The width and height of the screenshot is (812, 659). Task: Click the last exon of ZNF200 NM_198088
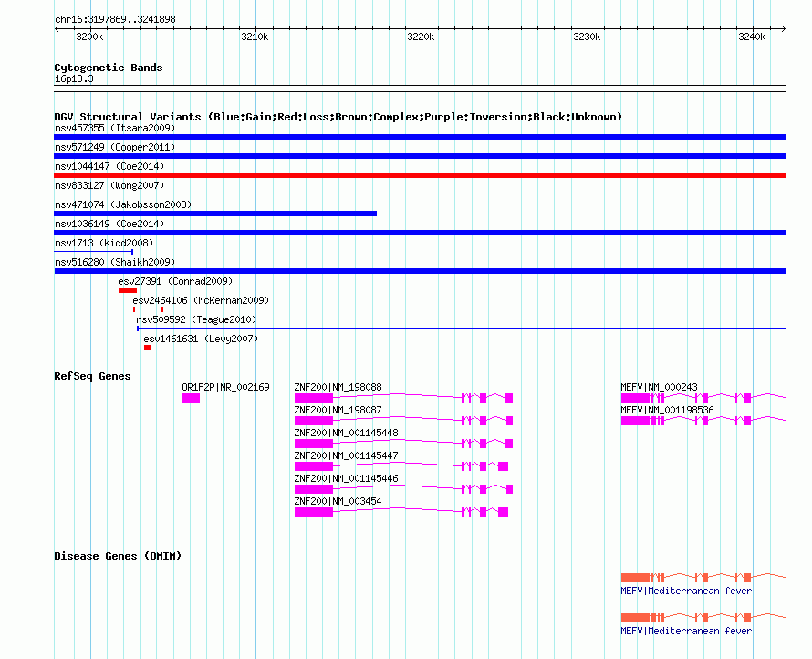[508, 398]
